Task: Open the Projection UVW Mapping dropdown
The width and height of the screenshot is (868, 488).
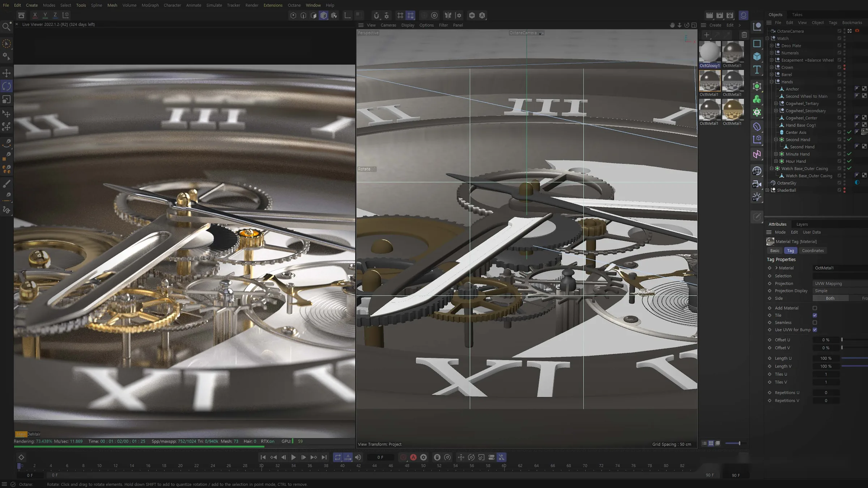Action: (840, 283)
